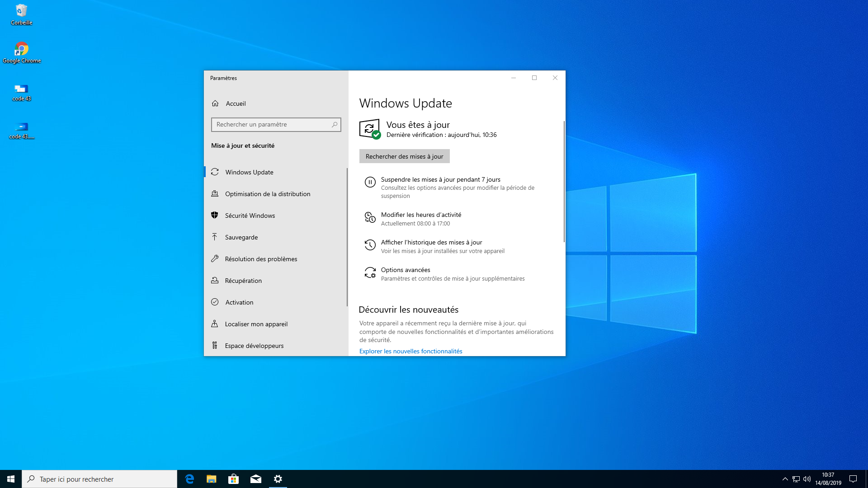Open the Résolution des problèmes section
Screen dimensions: 868x488
pos(261,259)
